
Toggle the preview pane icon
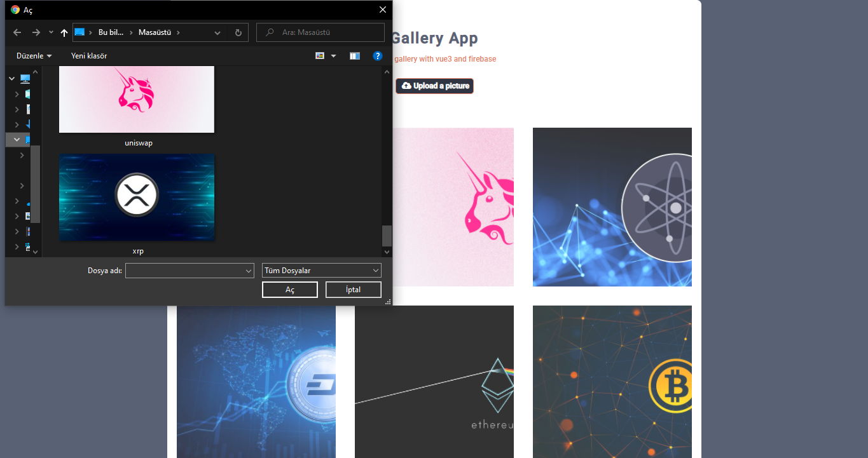pyautogui.click(x=355, y=56)
